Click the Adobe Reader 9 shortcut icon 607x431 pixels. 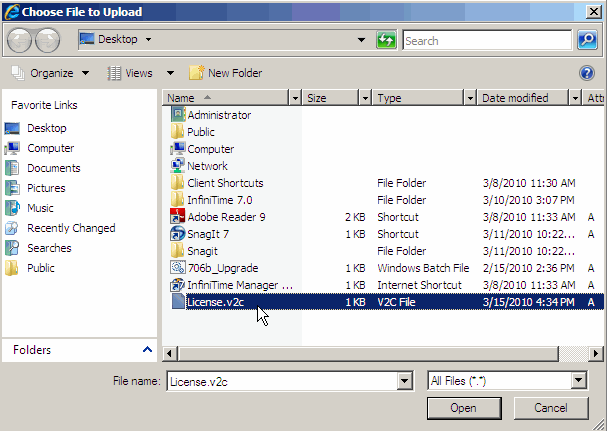click(x=178, y=217)
